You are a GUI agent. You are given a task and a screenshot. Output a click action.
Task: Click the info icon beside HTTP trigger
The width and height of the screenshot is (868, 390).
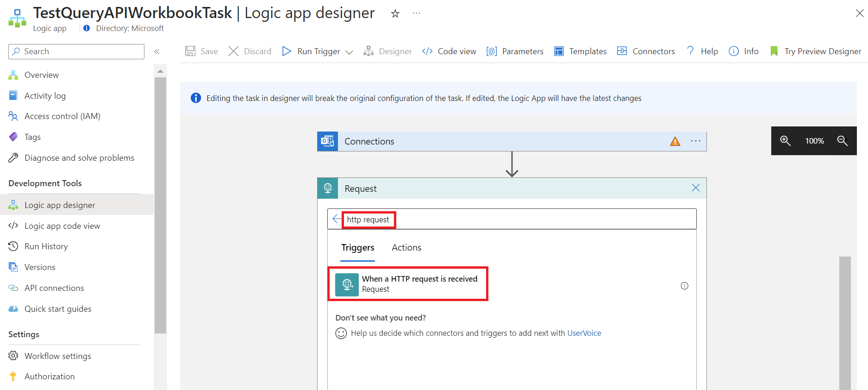[x=684, y=286]
